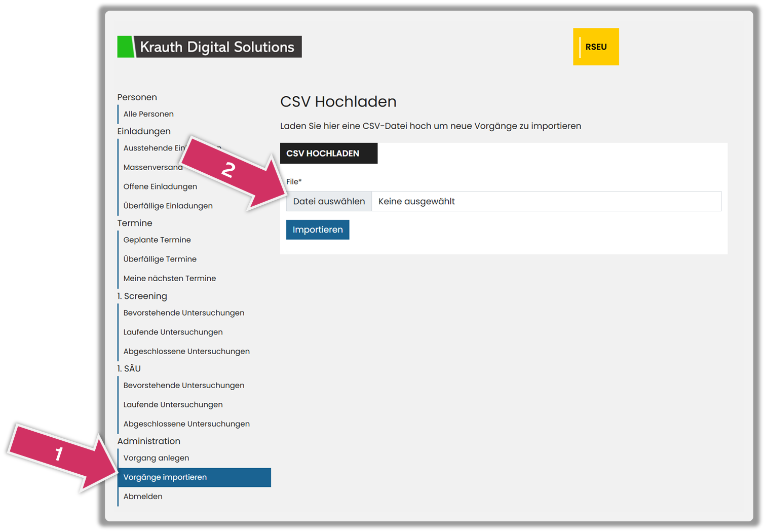Show Überfällige Einladungen
Screen dimensions: 765x532
point(168,206)
